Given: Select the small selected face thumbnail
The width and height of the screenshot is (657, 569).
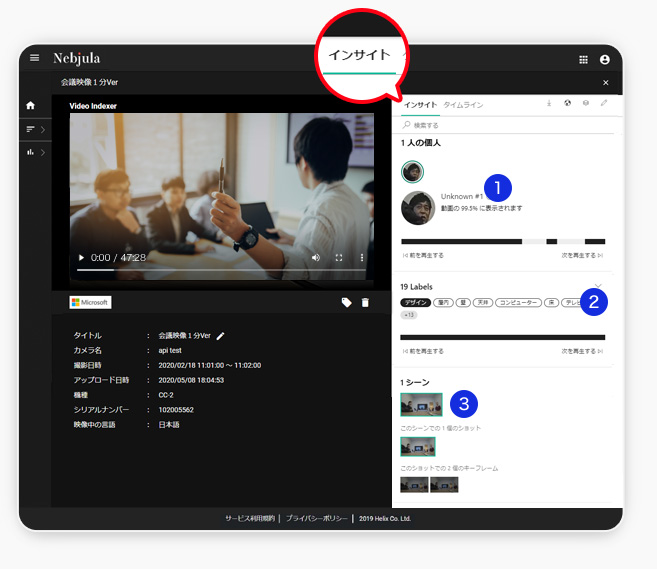Looking at the screenshot, I should 412,171.
